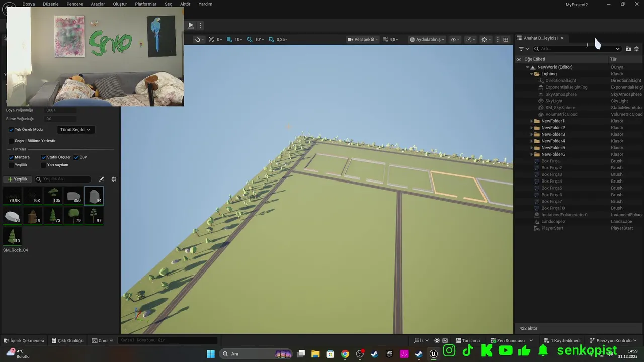Image resolution: width=644 pixels, height=362 pixels.
Task: Open viewport toolbar vertical three-dot menu
Action: tap(498, 39)
